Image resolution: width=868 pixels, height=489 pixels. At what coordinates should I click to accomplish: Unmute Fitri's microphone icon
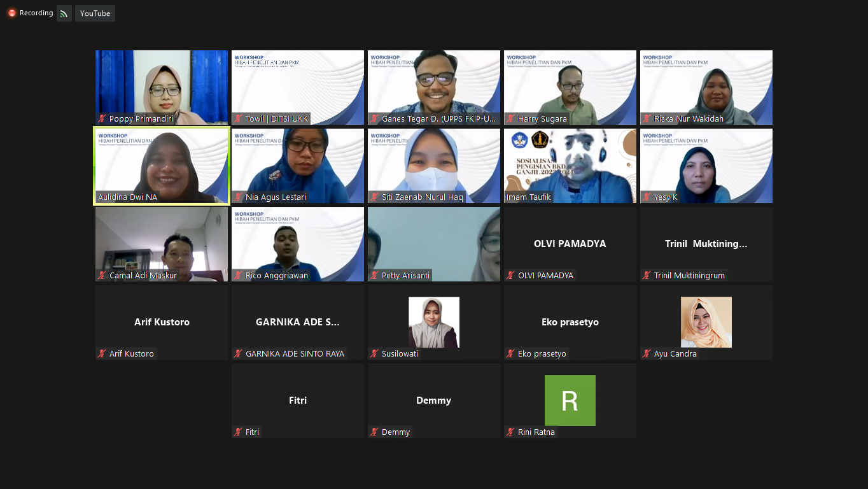[236, 432]
